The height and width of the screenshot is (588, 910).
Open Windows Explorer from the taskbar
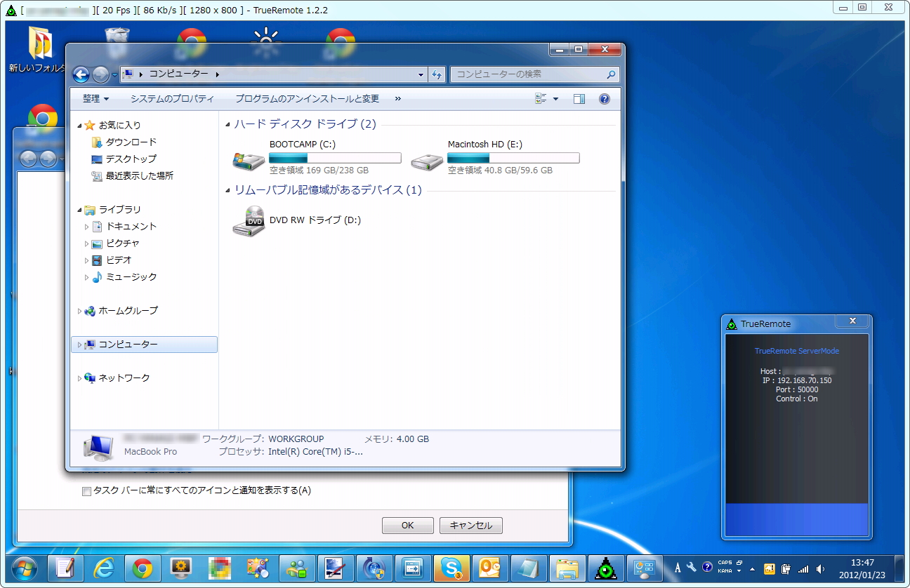pyautogui.click(x=567, y=569)
